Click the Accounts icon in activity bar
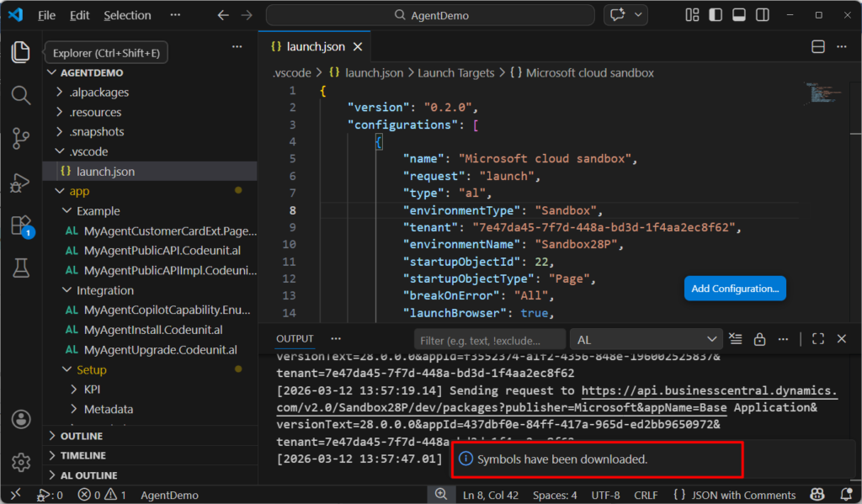This screenshot has width=862, height=504. click(x=21, y=419)
